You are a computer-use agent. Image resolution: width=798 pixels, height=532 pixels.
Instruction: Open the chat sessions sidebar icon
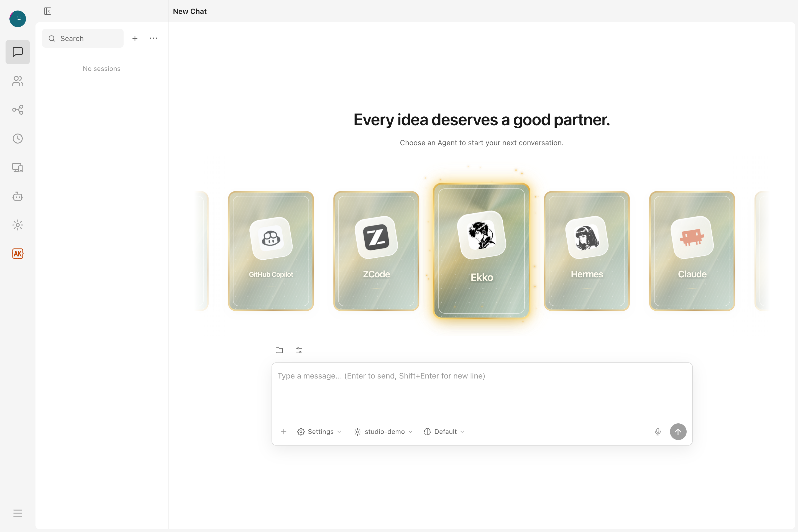tap(18, 52)
